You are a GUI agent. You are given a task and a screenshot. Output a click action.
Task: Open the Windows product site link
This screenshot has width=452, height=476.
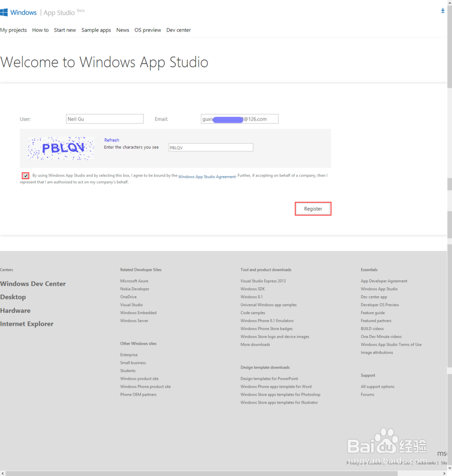(x=139, y=378)
